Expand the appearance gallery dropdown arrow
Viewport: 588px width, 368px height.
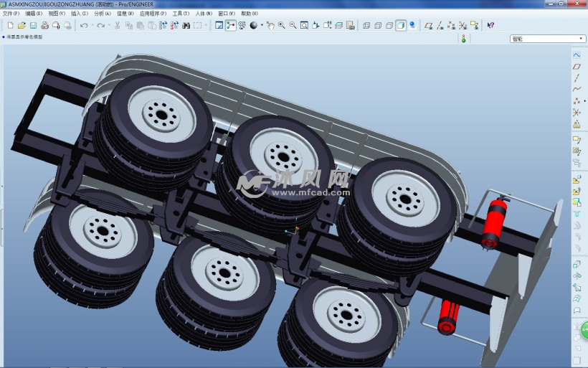pos(262,25)
